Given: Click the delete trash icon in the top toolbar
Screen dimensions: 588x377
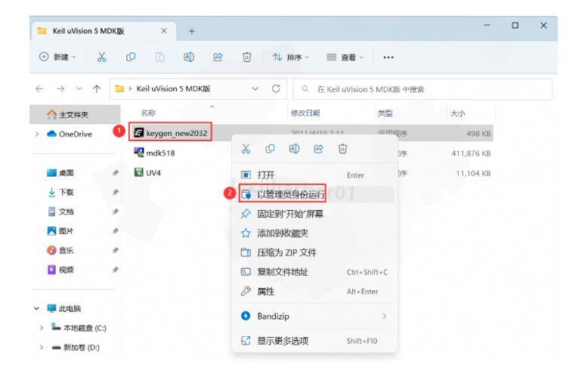Looking at the screenshot, I should pyautogui.click(x=246, y=57).
